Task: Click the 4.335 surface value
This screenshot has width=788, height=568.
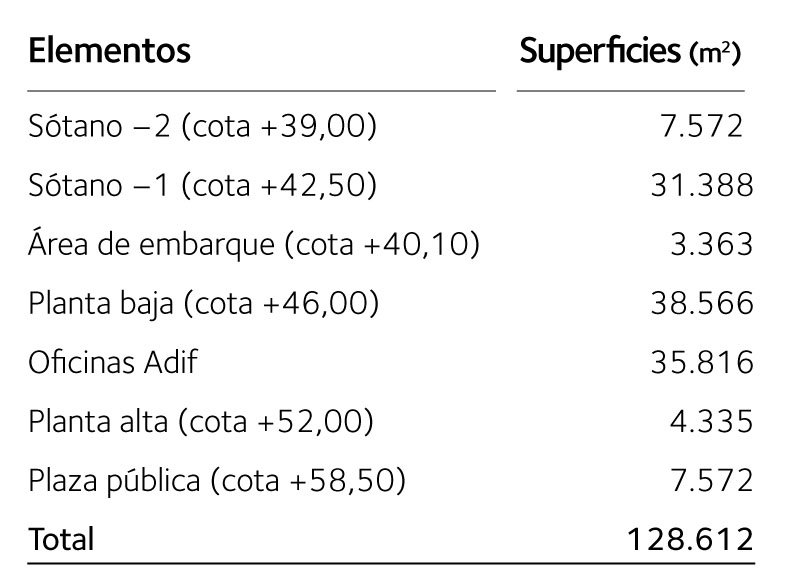Action: point(711,421)
